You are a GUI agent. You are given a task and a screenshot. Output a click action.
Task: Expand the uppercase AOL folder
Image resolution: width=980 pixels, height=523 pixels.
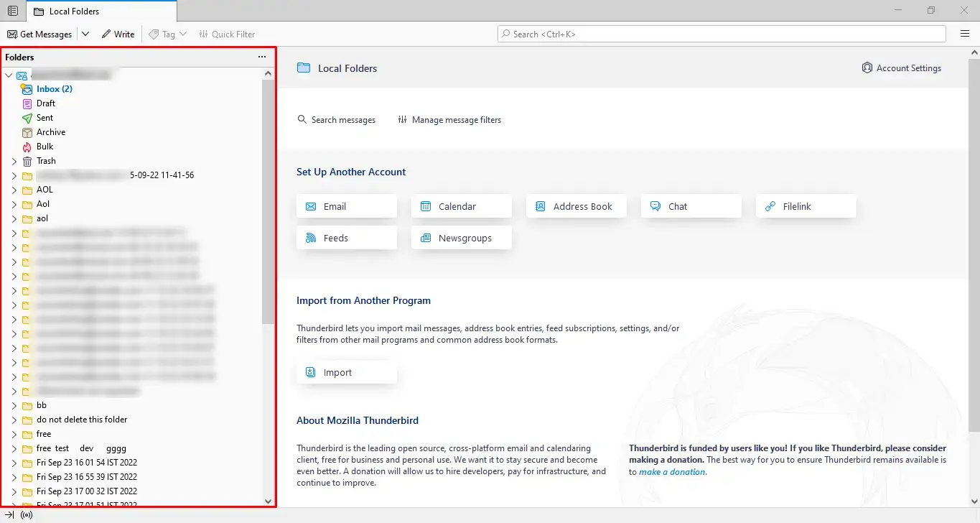[x=14, y=190]
